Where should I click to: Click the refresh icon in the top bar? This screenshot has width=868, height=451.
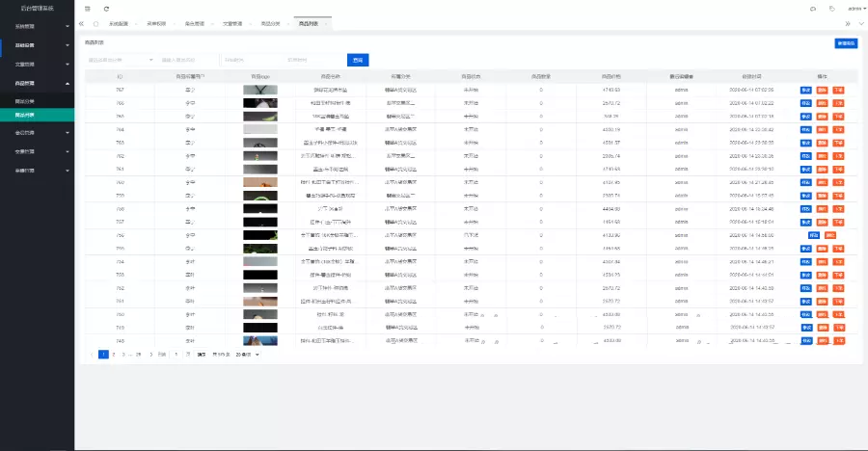coord(106,8)
